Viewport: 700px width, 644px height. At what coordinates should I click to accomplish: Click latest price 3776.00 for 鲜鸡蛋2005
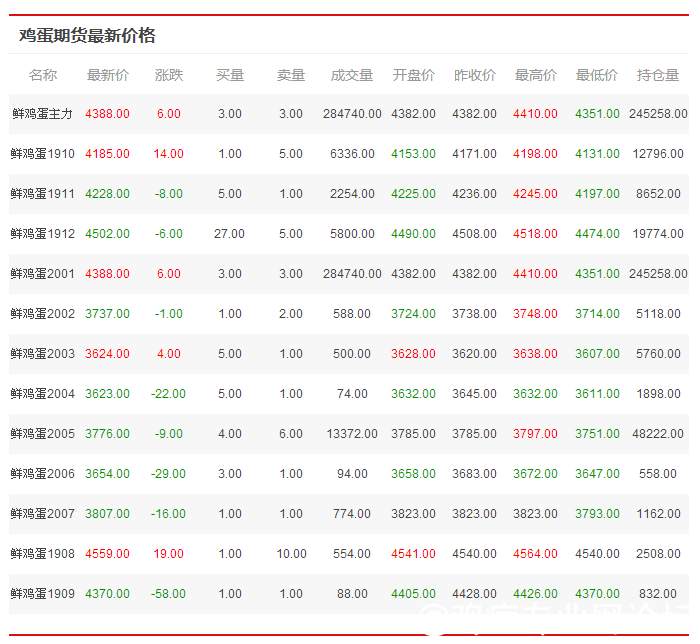click(107, 434)
